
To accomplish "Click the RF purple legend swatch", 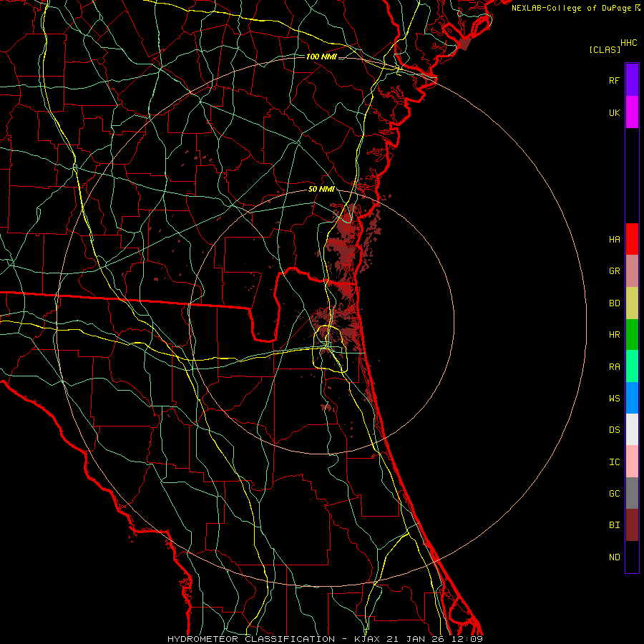I will point(632,80).
